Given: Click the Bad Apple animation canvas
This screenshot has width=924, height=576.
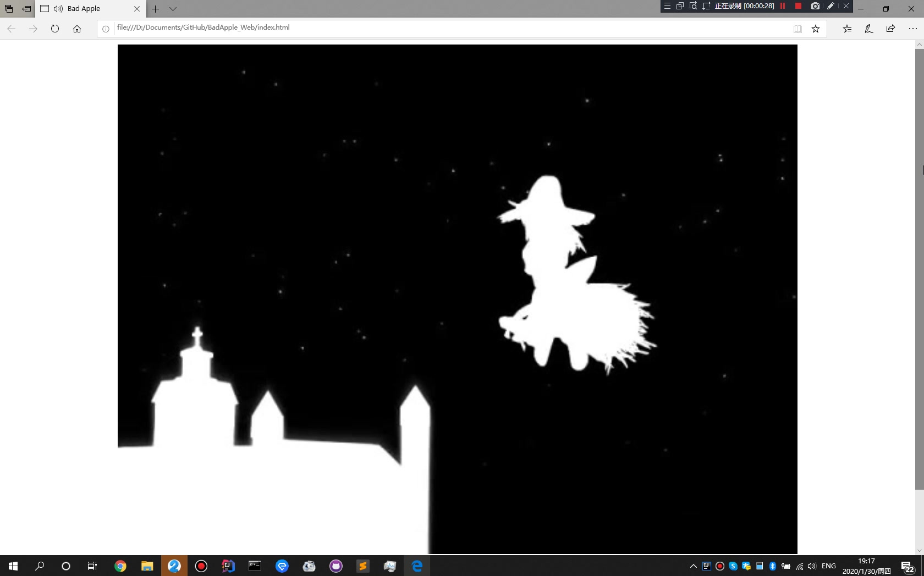Looking at the screenshot, I should [458, 299].
